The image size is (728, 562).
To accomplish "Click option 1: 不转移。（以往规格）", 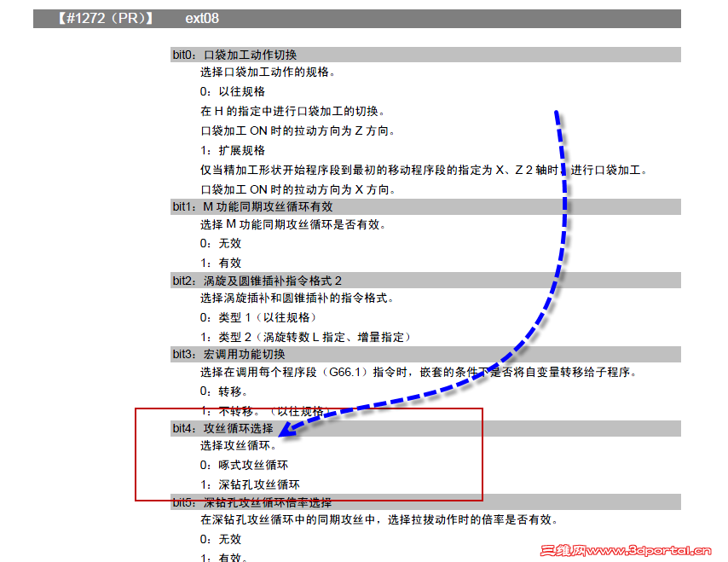I will [264, 411].
